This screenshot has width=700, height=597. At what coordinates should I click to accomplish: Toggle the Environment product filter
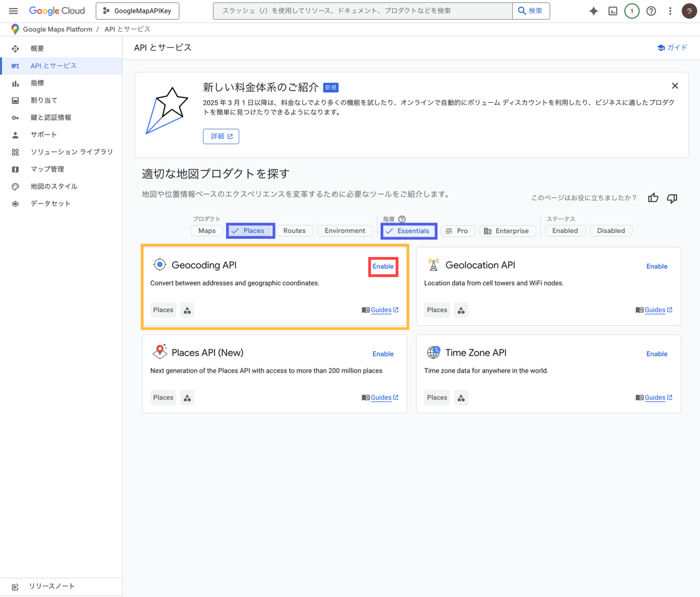tap(345, 231)
